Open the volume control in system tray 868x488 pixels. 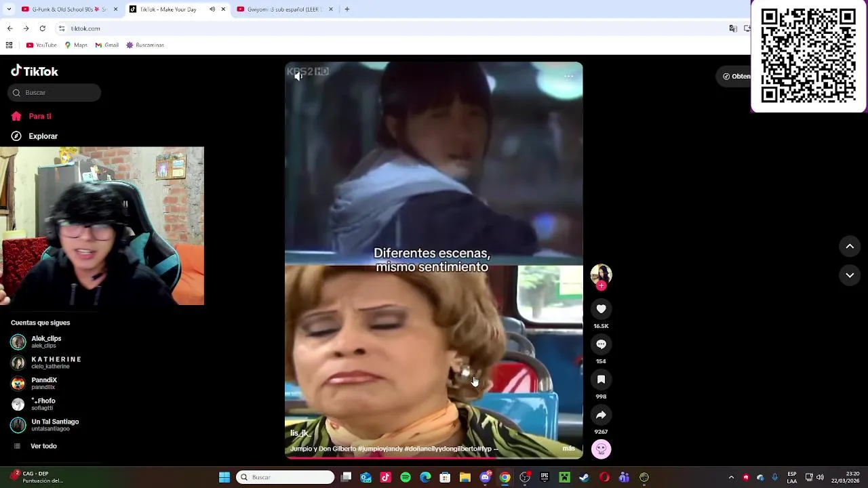click(821, 477)
